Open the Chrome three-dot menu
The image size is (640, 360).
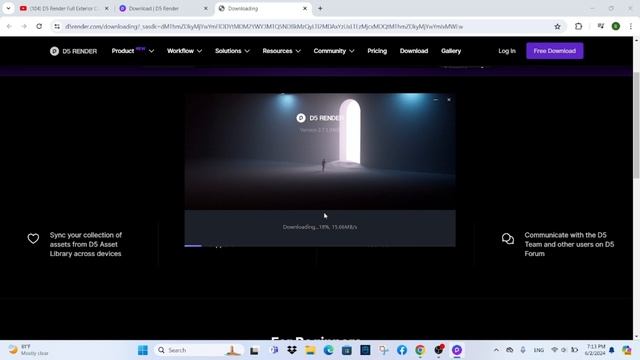(631, 26)
